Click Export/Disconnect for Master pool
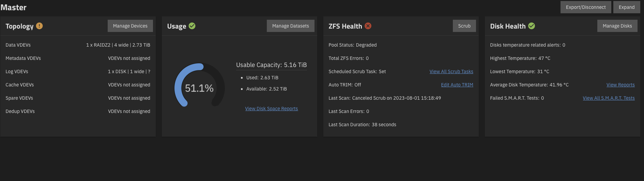This screenshot has height=181, width=644. (586, 7)
